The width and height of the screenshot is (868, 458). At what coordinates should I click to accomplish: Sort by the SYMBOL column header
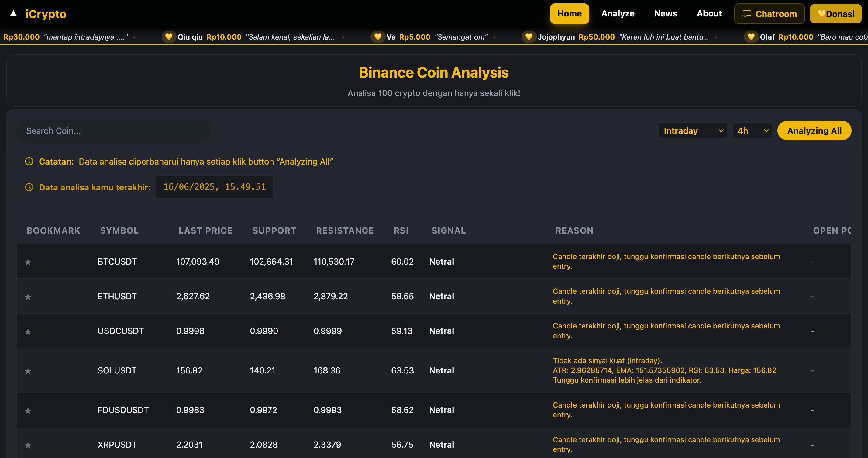(119, 231)
